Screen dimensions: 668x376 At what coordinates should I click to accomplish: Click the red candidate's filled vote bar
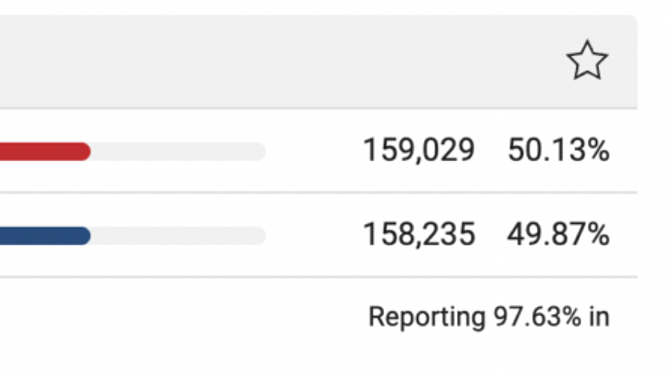tap(45, 152)
